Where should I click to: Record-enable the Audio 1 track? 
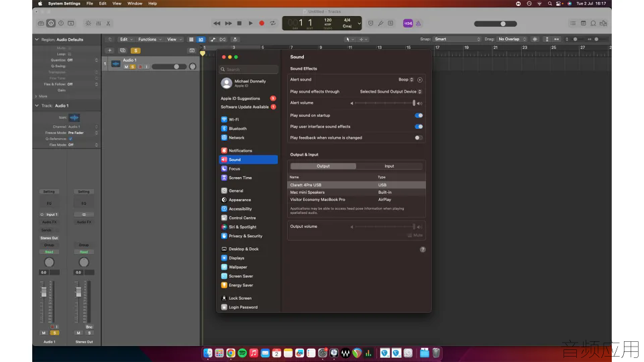click(140, 66)
